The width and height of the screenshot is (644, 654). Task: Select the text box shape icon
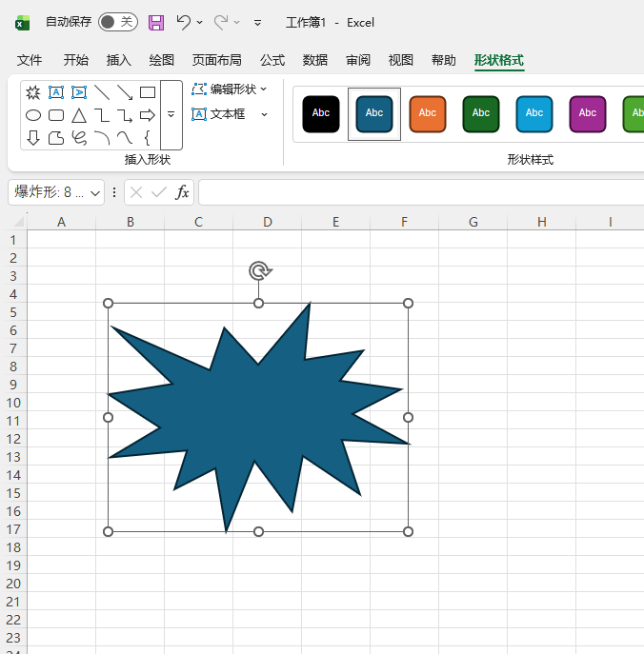[x=56, y=92]
